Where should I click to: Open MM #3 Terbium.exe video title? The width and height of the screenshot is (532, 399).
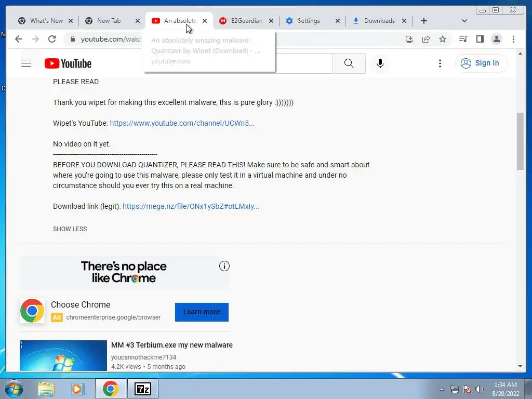172,345
